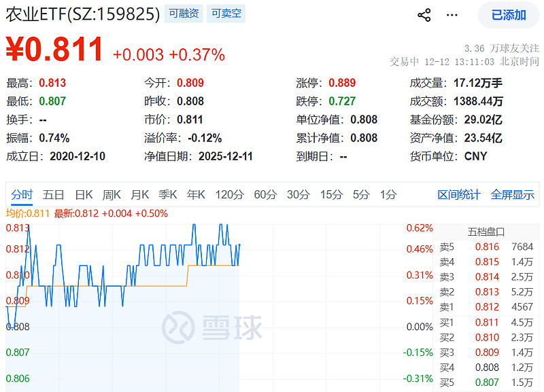The height and width of the screenshot is (392, 544).
Task: Open the 周K chart tab
Action: tap(112, 194)
